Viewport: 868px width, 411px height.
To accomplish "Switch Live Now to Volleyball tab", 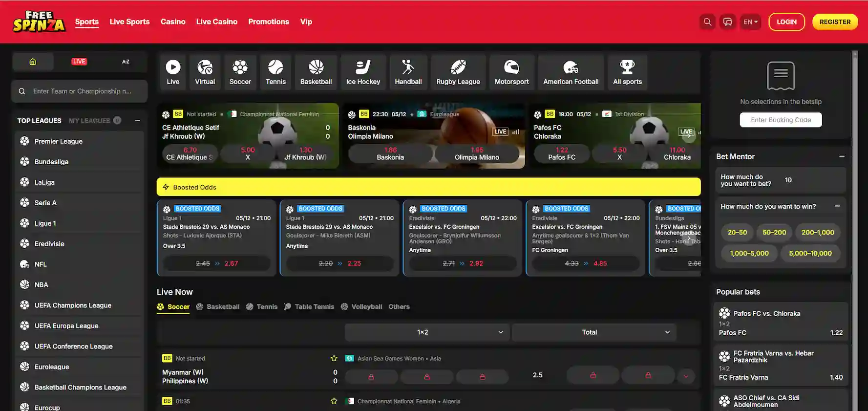I will (x=361, y=307).
